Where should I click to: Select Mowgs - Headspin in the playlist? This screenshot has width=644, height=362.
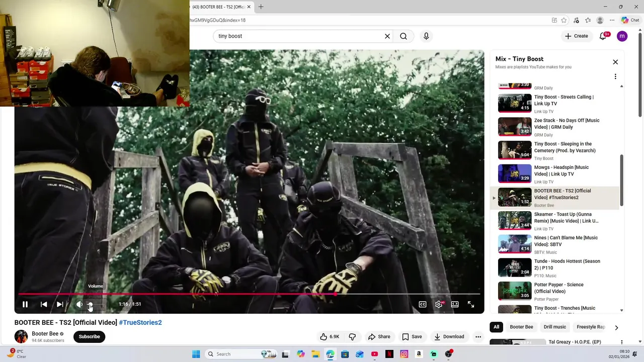tap(555, 173)
